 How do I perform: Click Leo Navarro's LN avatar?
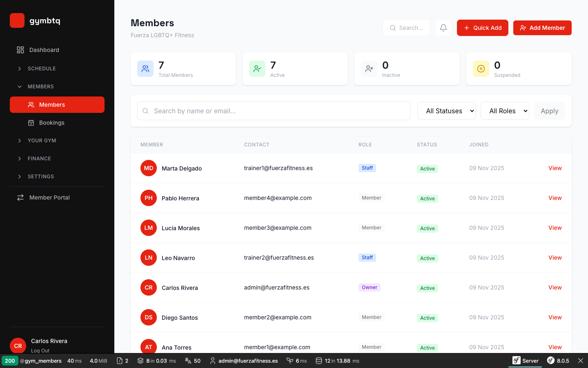pyautogui.click(x=149, y=258)
